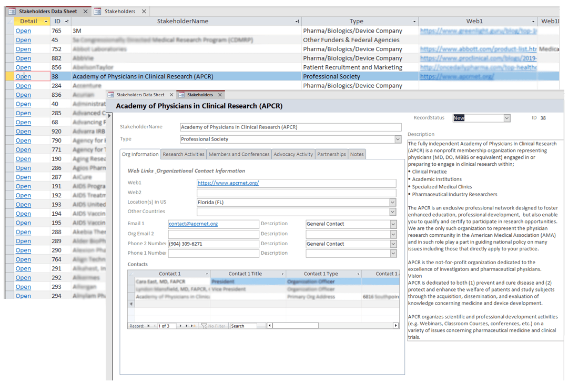This screenshot has height=392, width=568.
Task: Click Vice President cell in contacts subform
Action: (x=248, y=289)
